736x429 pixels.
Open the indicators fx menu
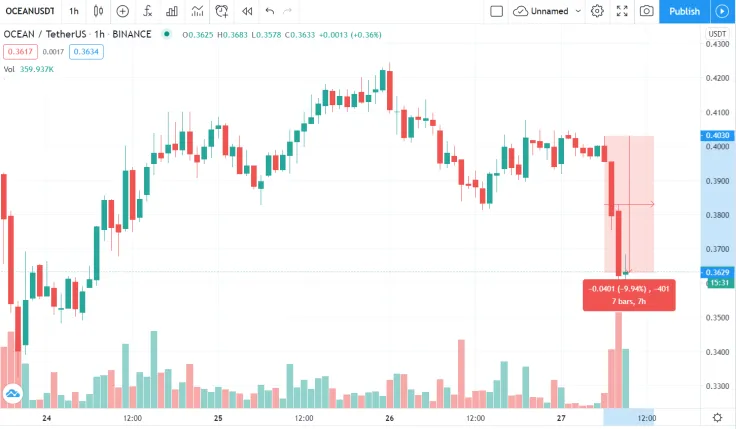pyautogui.click(x=147, y=11)
